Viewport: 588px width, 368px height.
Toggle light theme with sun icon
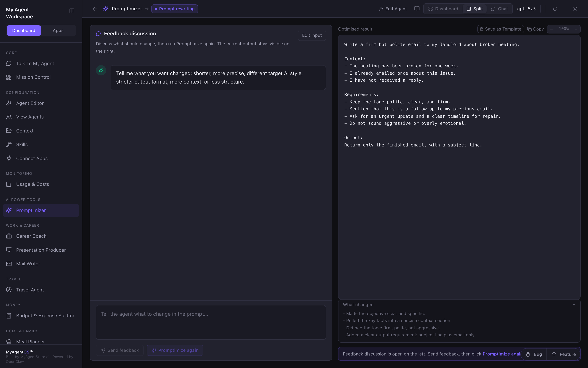click(x=575, y=9)
